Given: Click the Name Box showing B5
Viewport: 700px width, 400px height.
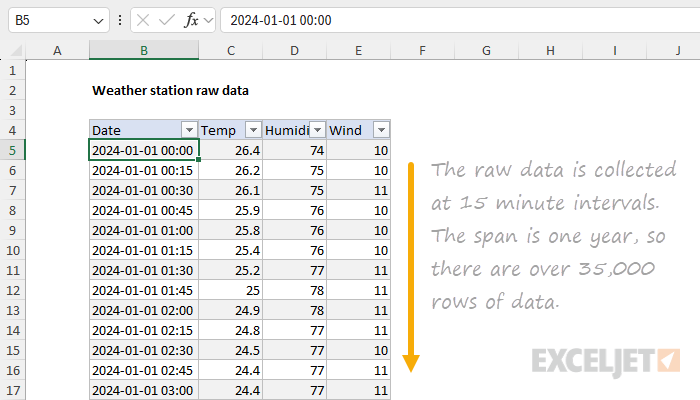Looking at the screenshot, I should coord(59,20).
